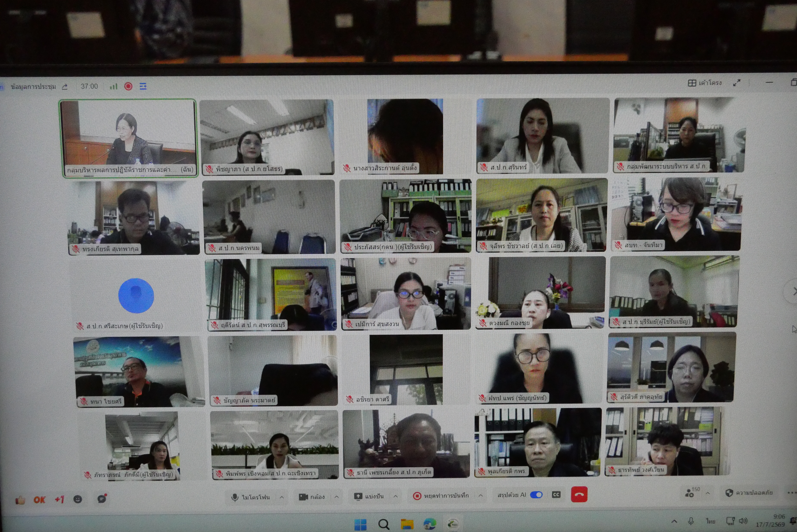Open more options ellipsis in toolbar
Viewport: 797px width, 532px height.
792,492
